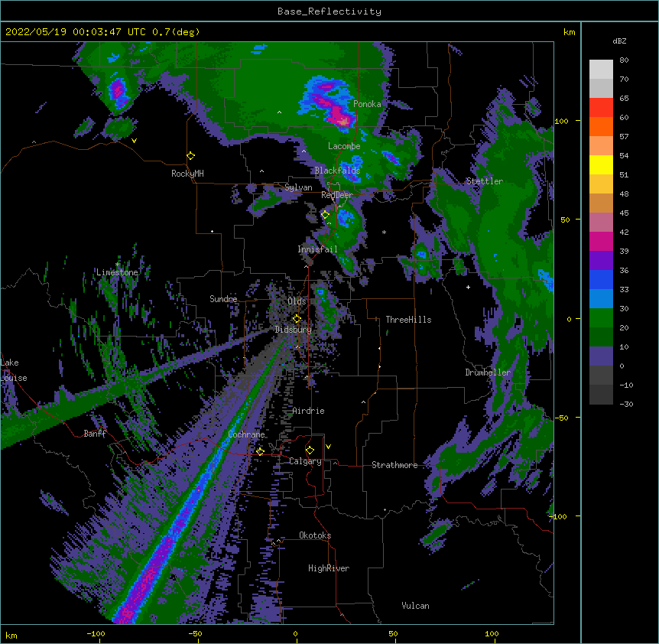
Task: Click the Lake Louise label
Action: [x=12, y=370]
